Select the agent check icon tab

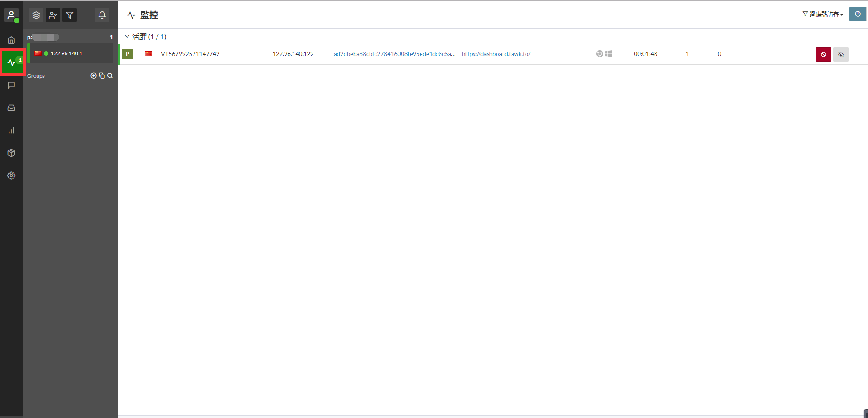point(53,15)
